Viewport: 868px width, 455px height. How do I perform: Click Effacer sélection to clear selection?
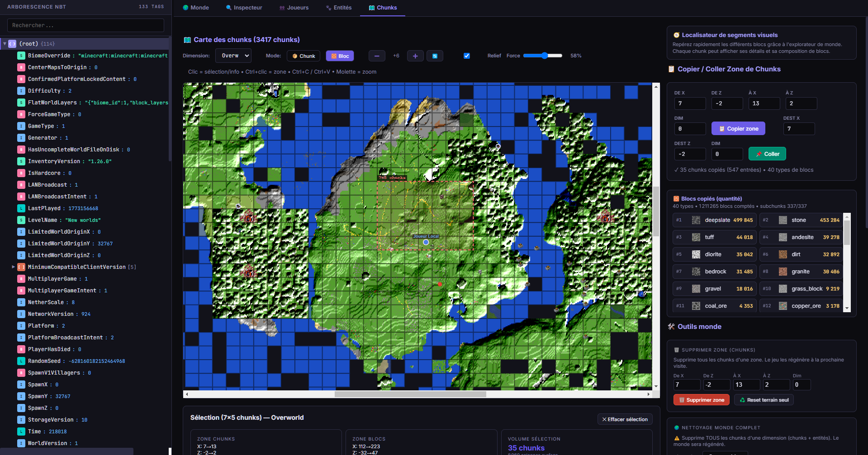coord(625,419)
